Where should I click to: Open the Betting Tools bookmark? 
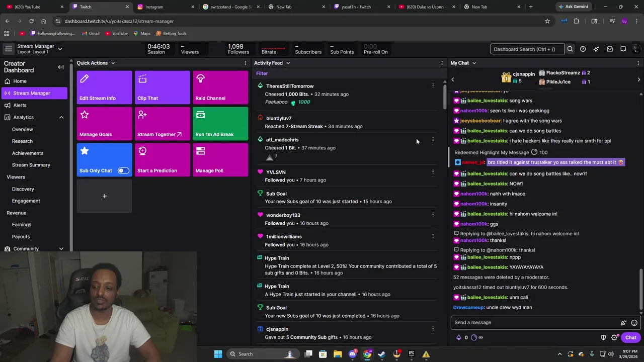pos(171,33)
